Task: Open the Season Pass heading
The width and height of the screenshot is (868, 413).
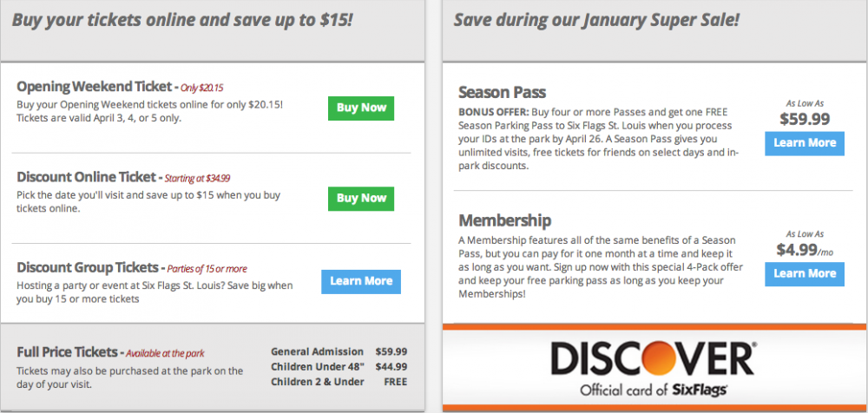Action: [x=502, y=92]
